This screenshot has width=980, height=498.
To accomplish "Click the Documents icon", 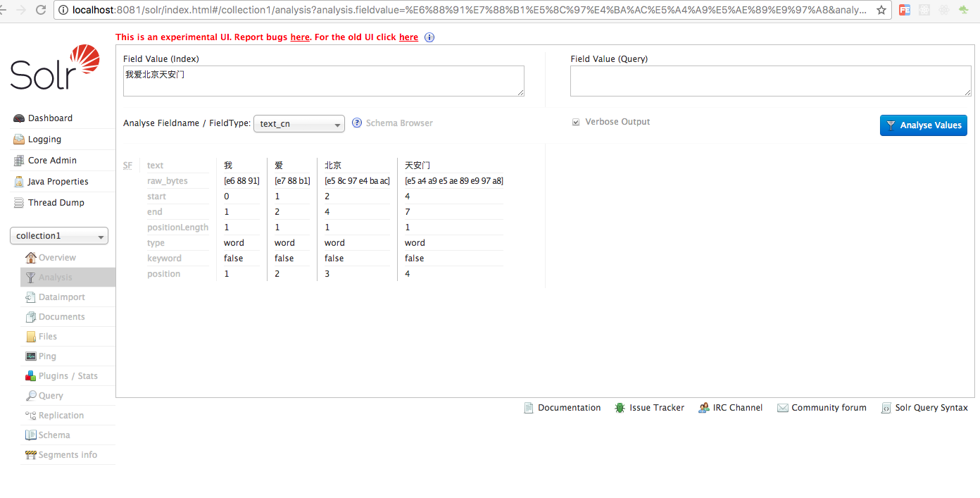I will click(x=31, y=317).
